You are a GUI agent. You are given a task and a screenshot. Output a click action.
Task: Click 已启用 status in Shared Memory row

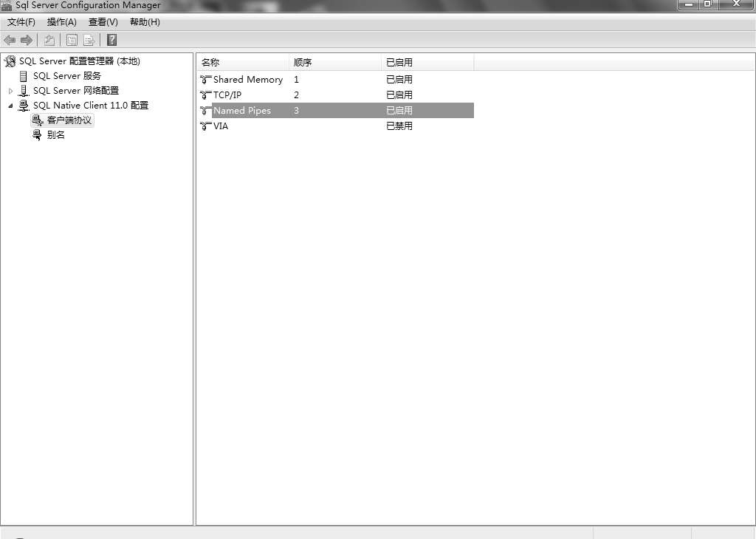tap(399, 80)
